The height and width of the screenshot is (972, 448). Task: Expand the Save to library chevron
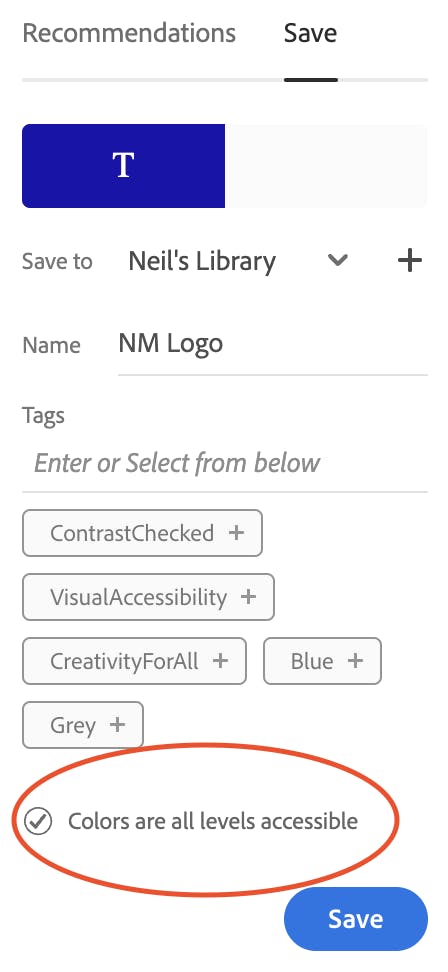tap(338, 260)
